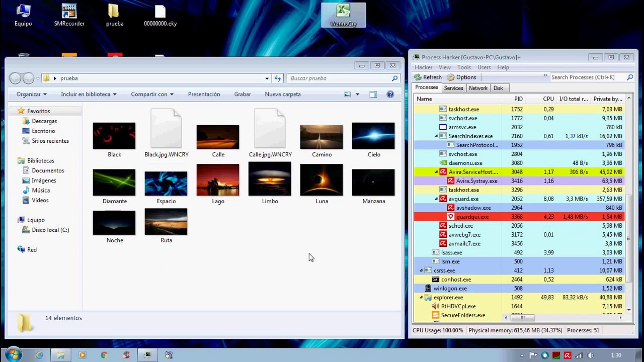Open the View menu in Process Hacker
The image size is (644, 362).
(x=445, y=67)
